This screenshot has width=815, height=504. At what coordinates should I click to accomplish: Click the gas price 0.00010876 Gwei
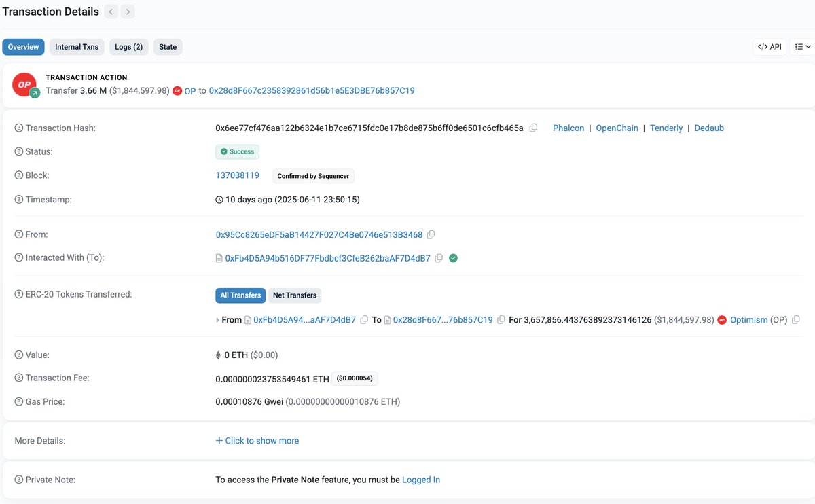[x=249, y=402]
